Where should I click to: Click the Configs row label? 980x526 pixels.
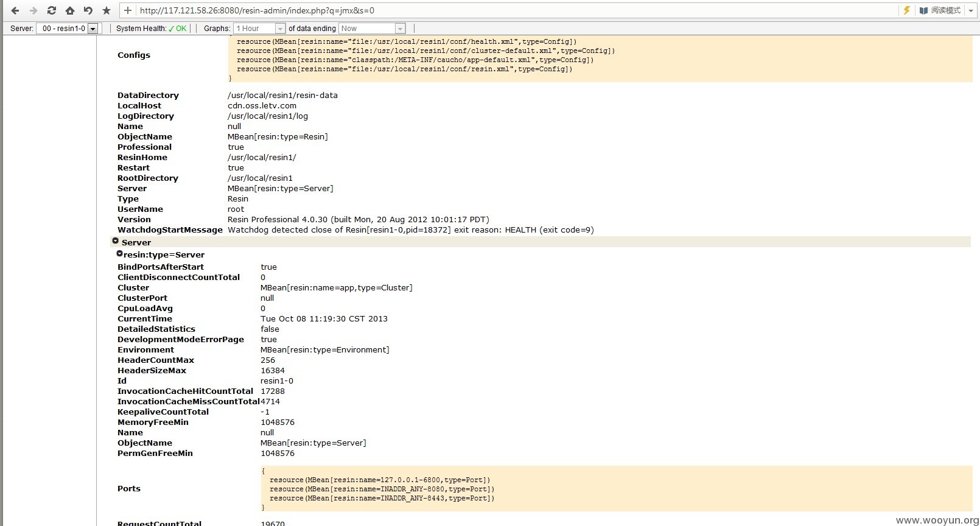point(134,55)
